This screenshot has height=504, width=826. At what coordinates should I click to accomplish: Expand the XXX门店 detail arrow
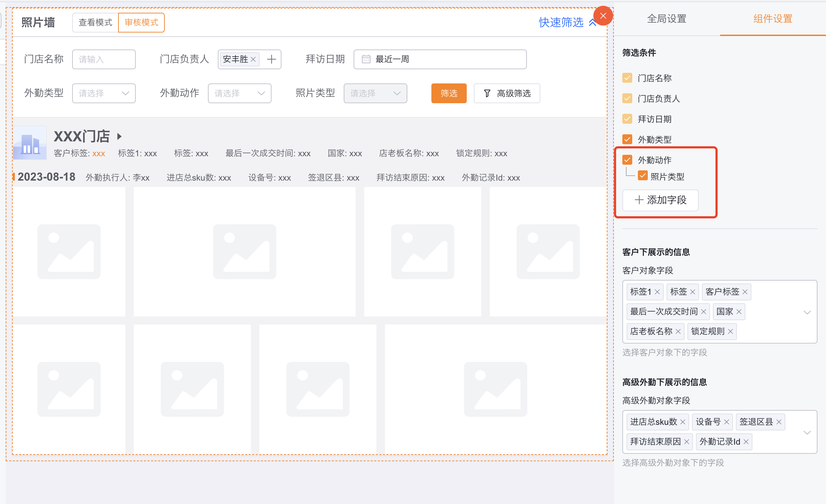click(x=119, y=136)
